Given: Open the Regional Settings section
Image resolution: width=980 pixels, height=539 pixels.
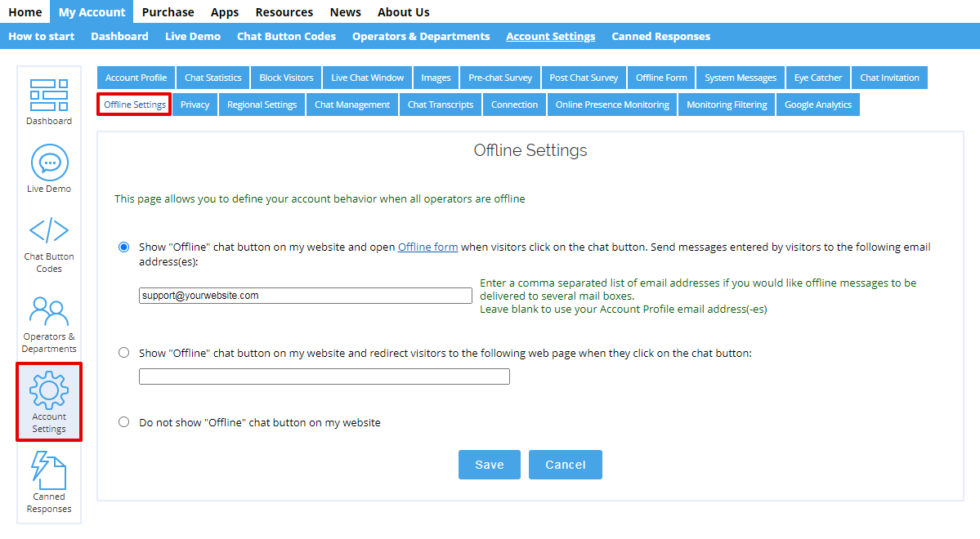Looking at the screenshot, I should (262, 104).
